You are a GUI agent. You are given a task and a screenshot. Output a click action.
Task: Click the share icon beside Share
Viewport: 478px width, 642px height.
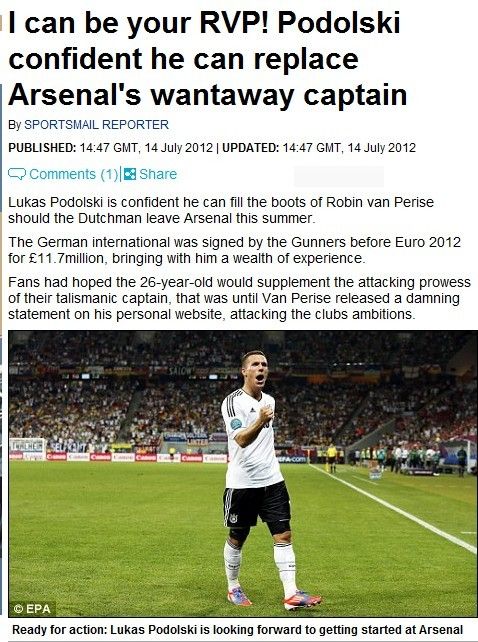[130, 174]
